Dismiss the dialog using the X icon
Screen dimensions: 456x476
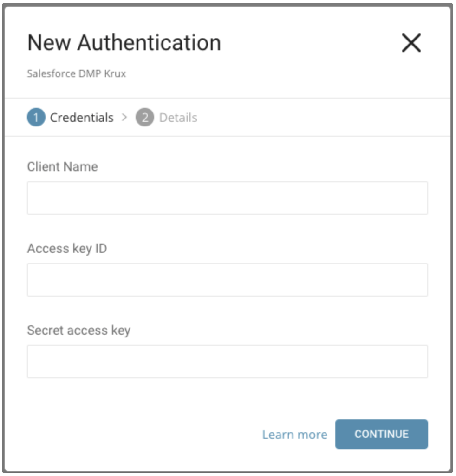(x=411, y=43)
